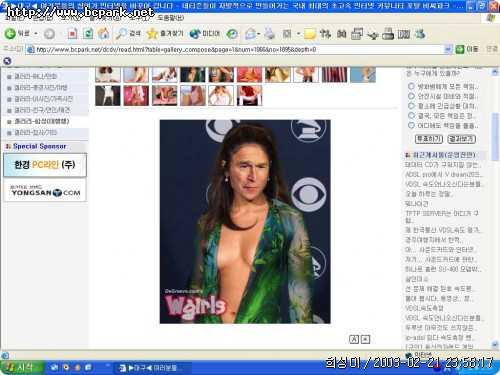Click the Stop loading icon
The height and width of the screenshot is (375, 500).
click(72, 33)
